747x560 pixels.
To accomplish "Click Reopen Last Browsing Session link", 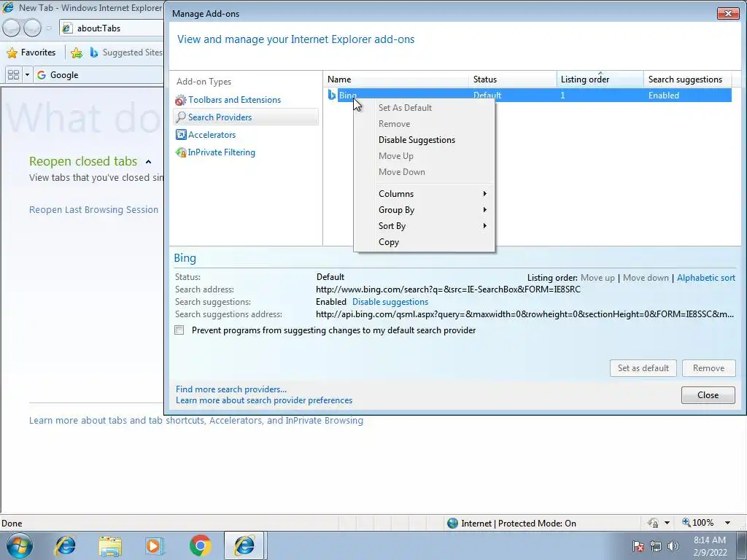I will [x=93, y=209].
